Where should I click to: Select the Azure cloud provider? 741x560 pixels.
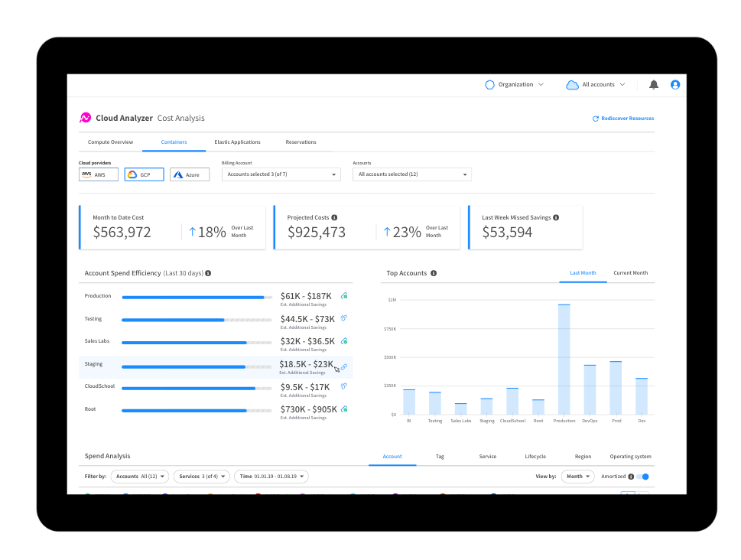(x=190, y=174)
